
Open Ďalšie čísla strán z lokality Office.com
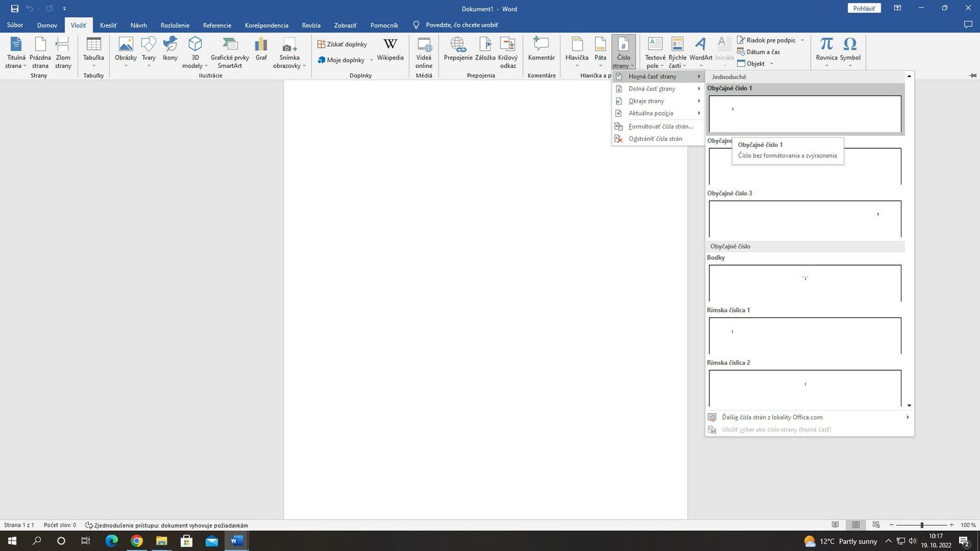[809, 417]
